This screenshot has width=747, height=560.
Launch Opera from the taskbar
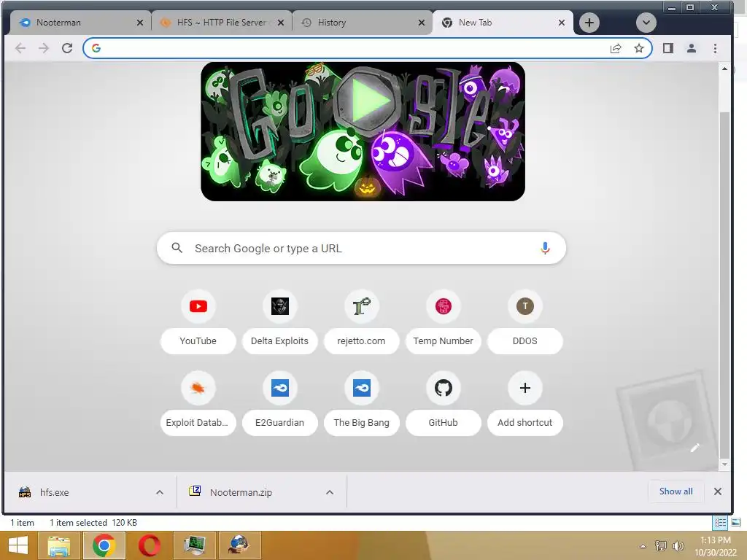pos(149,545)
